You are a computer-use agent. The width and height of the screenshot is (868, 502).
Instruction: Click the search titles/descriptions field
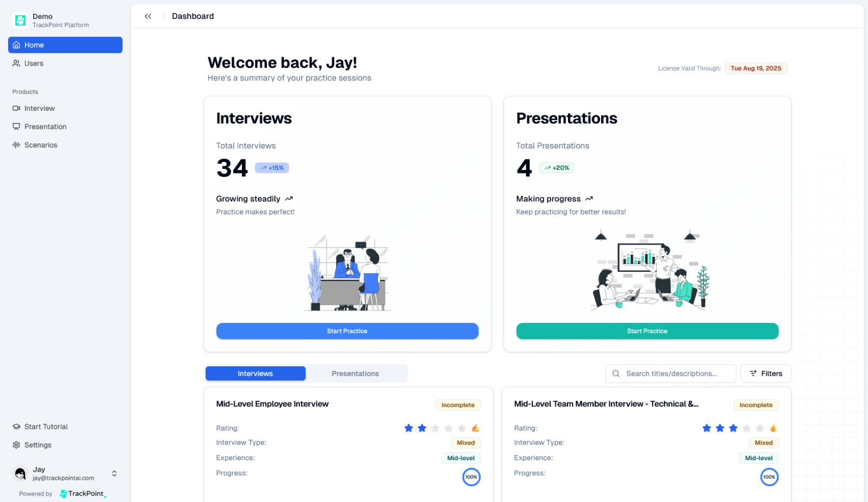pyautogui.click(x=671, y=373)
